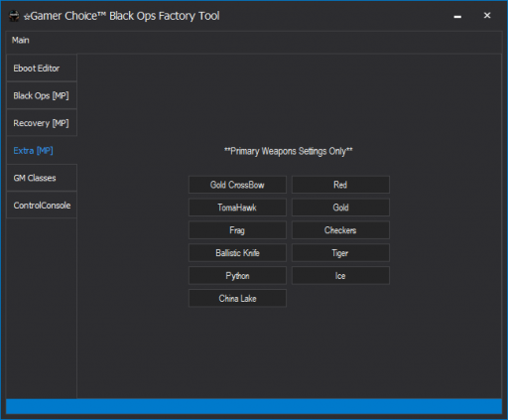Click the Gold CrossBow button
Screen dimensions: 508x420
point(237,185)
